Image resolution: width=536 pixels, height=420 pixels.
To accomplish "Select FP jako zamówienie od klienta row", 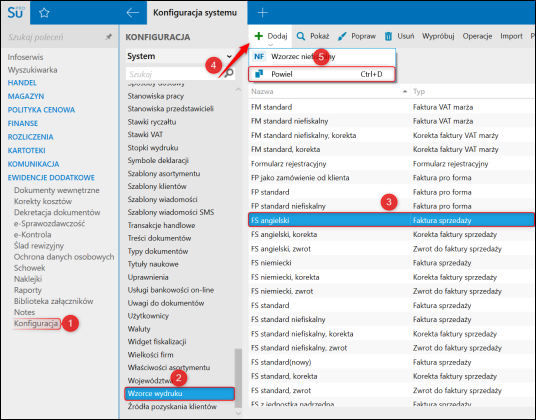I will (x=391, y=178).
